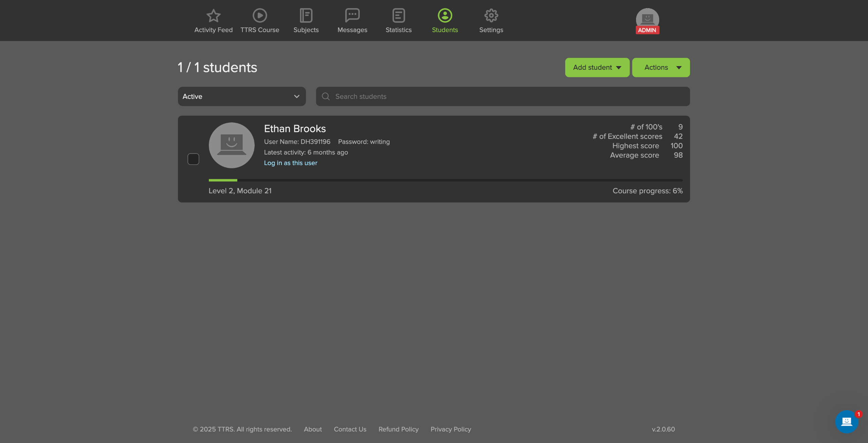Click Log in as this user
Viewport: 868px width, 443px height.
coord(291,163)
